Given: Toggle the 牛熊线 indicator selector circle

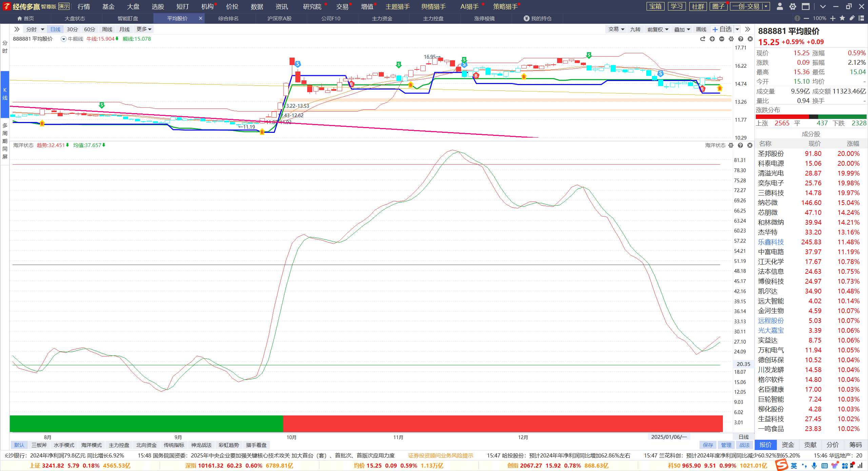Looking at the screenshot, I should coord(63,39).
